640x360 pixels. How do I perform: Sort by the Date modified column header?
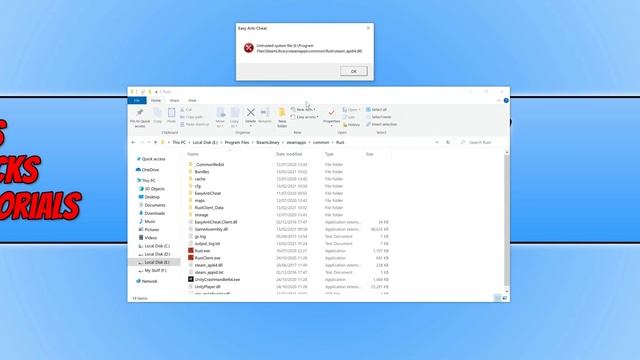(289, 154)
